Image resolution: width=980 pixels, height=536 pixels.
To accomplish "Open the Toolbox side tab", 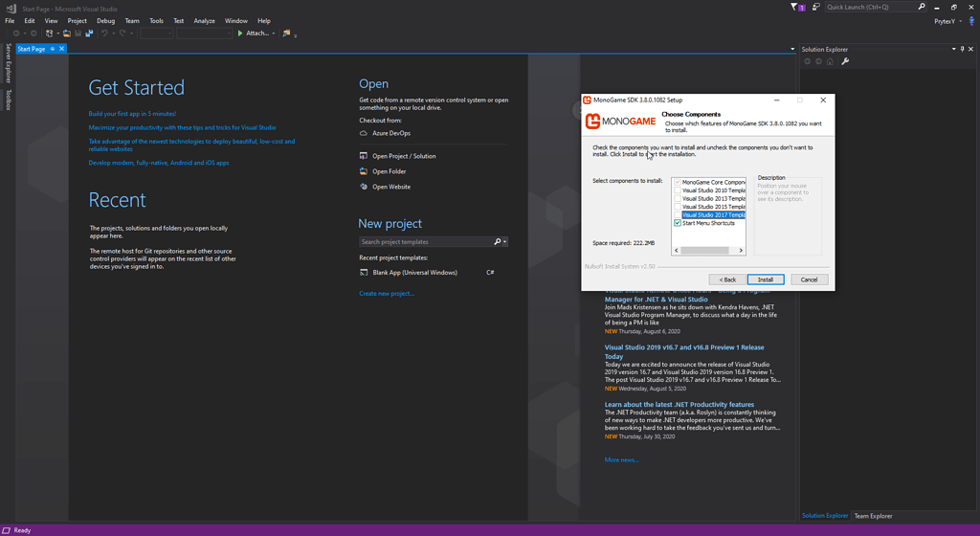I will (8, 100).
